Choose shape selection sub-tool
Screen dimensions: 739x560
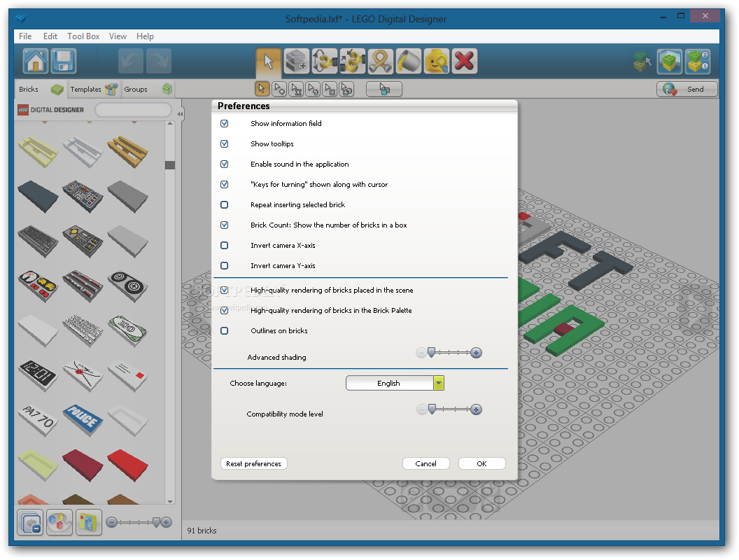point(330,89)
